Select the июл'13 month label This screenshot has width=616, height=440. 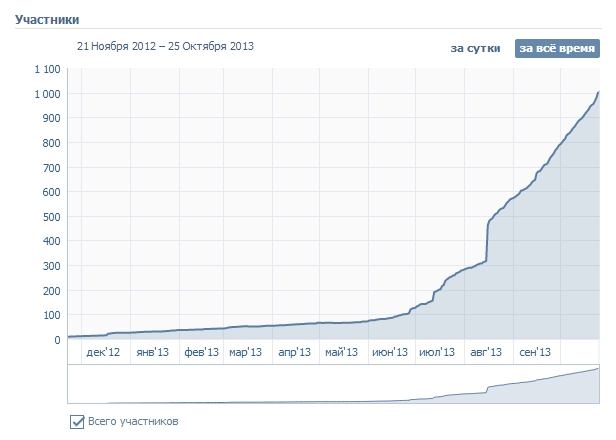pyautogui.click(x=437, y=352)
